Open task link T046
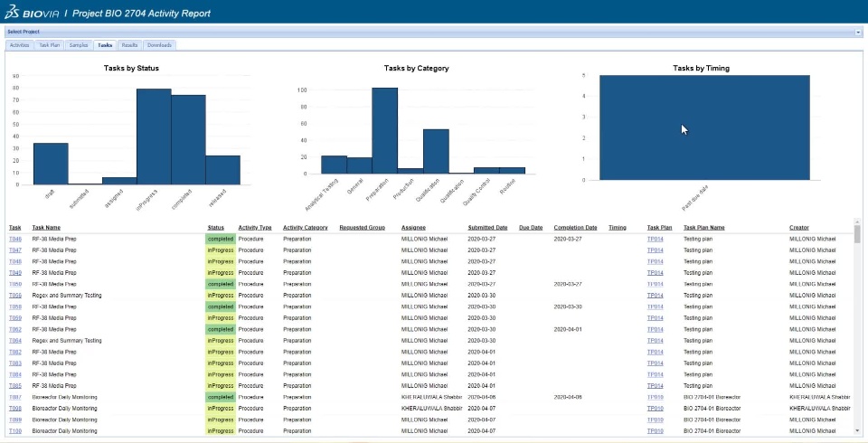 [15, 240]
